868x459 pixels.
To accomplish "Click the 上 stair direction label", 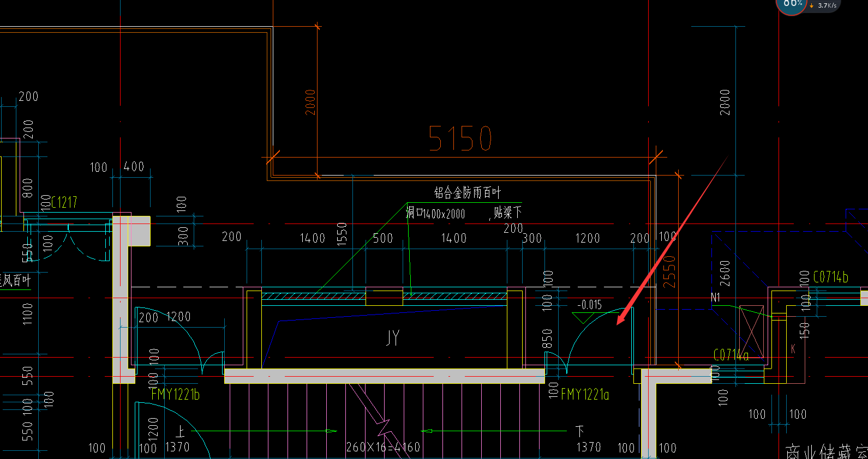I will tap(180, 432).
